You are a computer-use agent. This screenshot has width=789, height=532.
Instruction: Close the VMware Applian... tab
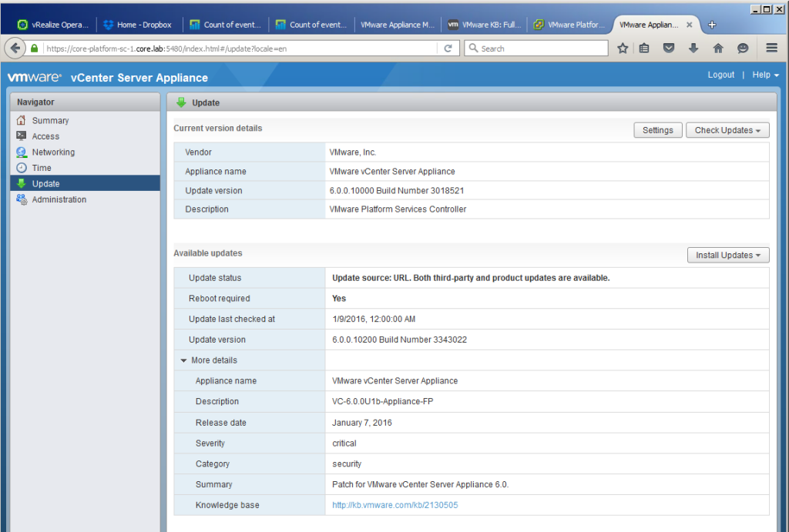(690, 25)
